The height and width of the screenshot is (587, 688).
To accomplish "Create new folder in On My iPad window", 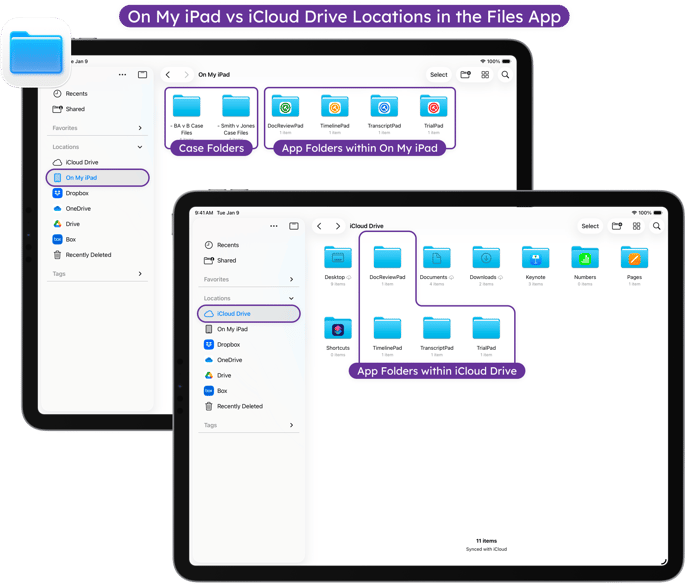I will pyautogui.click(x=466, y=75).
